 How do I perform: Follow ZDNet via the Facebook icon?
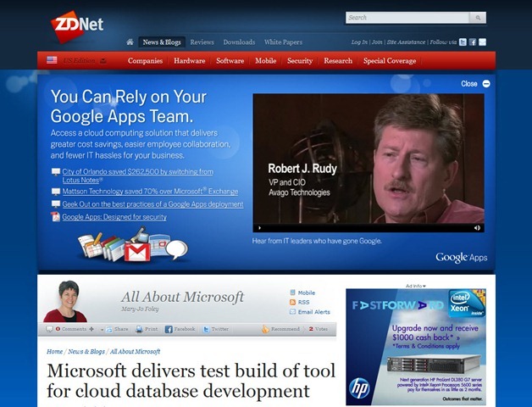[x=473, y=42]
